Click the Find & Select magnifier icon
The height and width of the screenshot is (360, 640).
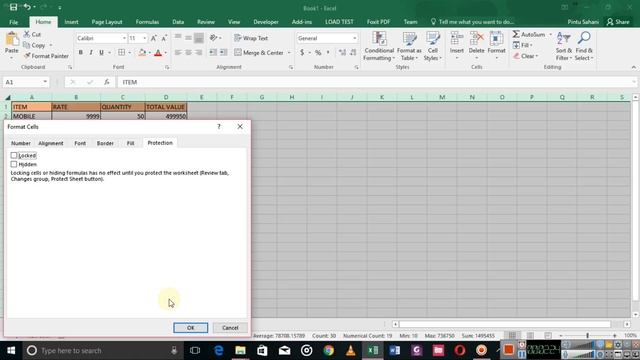[x=584, y=39]
